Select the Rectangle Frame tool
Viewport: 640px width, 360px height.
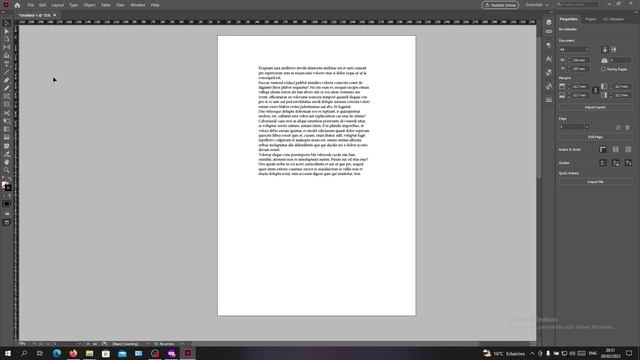pyautogui.click(x=7, y=97)
